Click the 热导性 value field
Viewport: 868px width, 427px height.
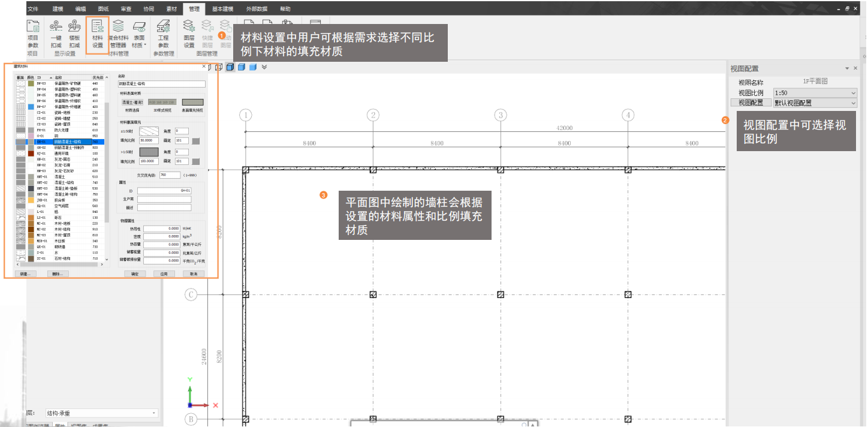pyautogui.click(x=162, y=228)
